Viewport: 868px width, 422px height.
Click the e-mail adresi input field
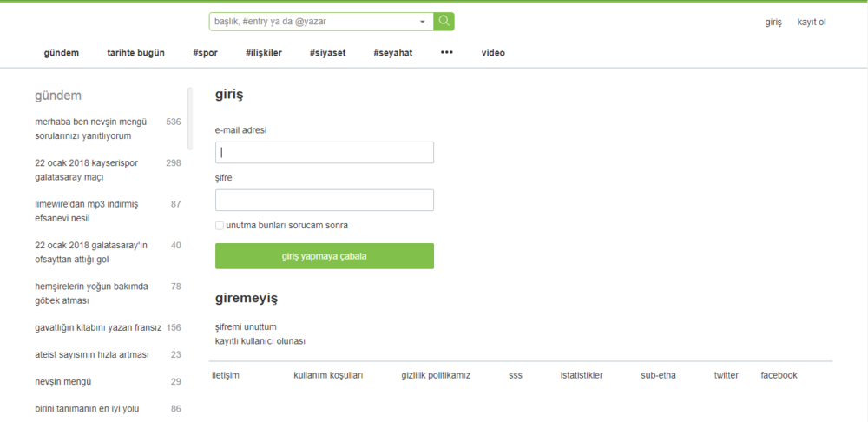325,152
